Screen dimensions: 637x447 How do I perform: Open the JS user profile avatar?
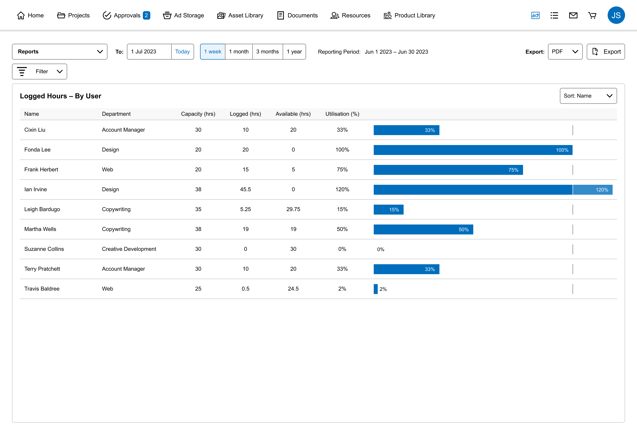coord(616,15)
